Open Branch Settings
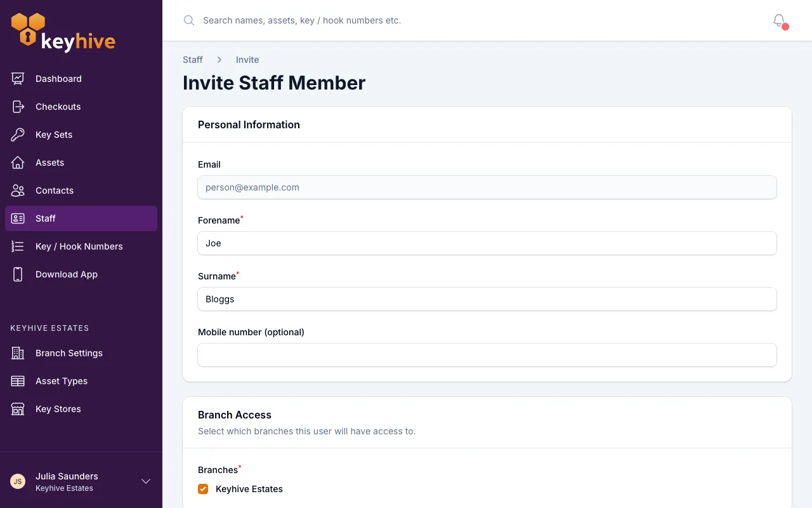This screenshot has width=812, height=508. 81,353
